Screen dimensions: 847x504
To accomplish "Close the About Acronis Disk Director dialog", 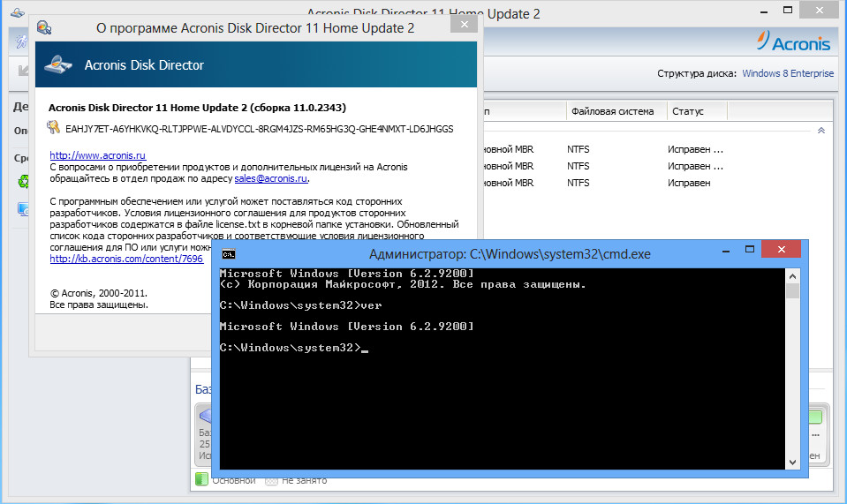I will click(460, 27).
